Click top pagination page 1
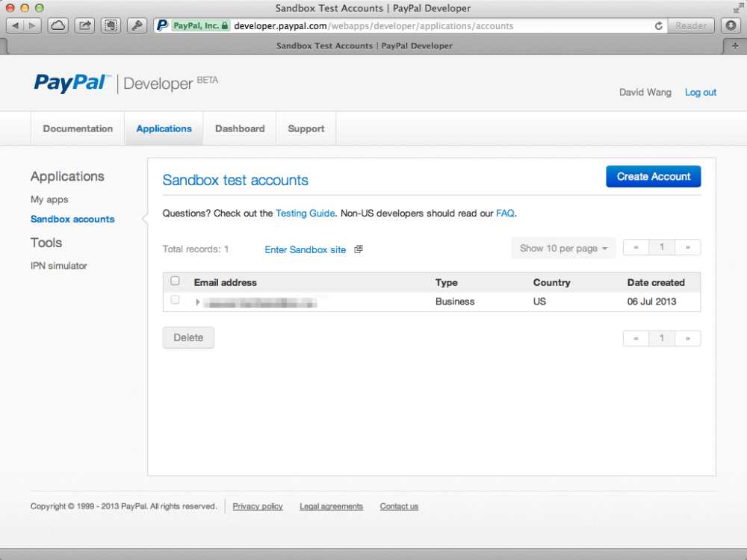Screen dimensions: 747x560 [662, 247]
